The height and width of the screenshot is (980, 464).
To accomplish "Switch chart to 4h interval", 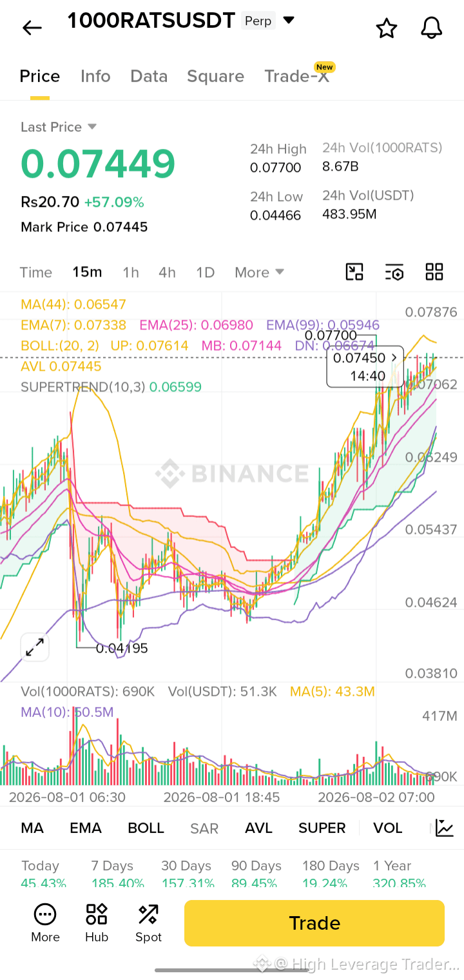I will 167,272.
